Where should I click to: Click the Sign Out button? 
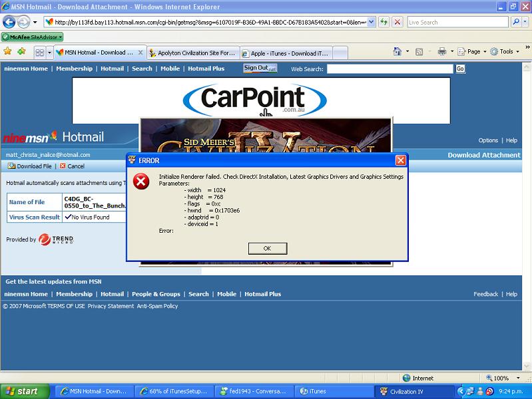tap(260, 68)
